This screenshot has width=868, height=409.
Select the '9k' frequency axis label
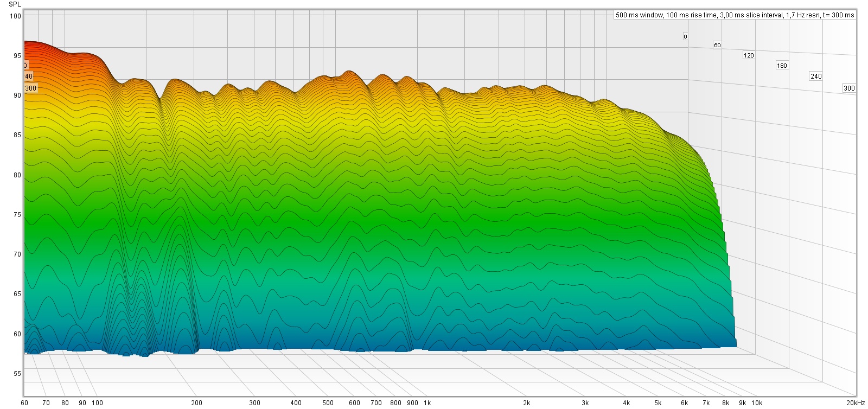point(743,403)
